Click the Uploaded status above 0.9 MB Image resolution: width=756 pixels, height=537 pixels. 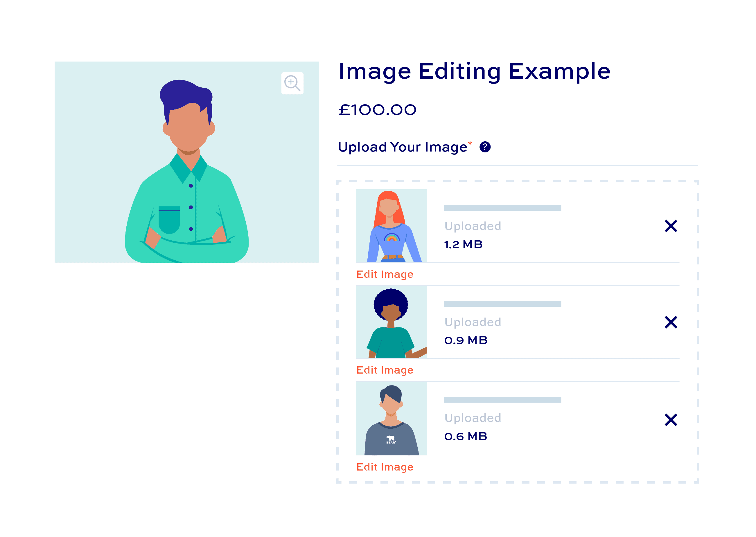pyautogui.click(x=473, y=322)
